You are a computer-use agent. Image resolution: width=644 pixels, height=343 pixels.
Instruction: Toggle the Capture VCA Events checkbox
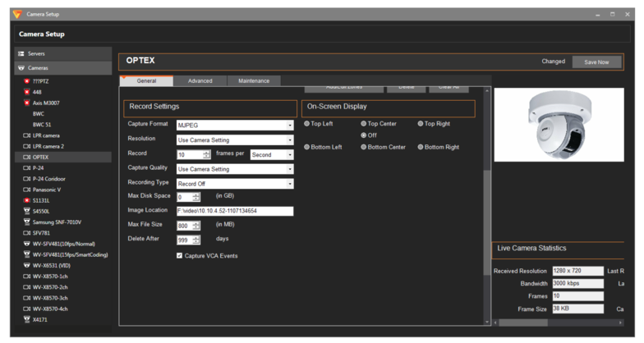point(180,256)
